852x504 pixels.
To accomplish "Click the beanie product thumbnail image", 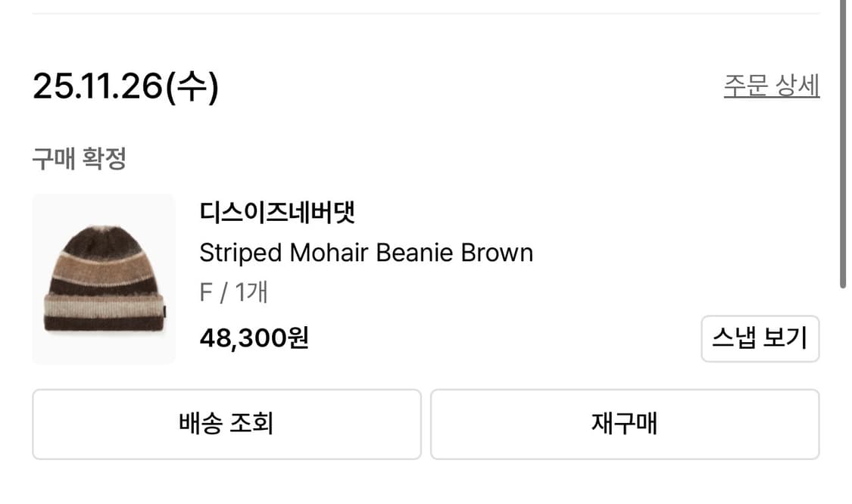I will (x=103, y=278).
